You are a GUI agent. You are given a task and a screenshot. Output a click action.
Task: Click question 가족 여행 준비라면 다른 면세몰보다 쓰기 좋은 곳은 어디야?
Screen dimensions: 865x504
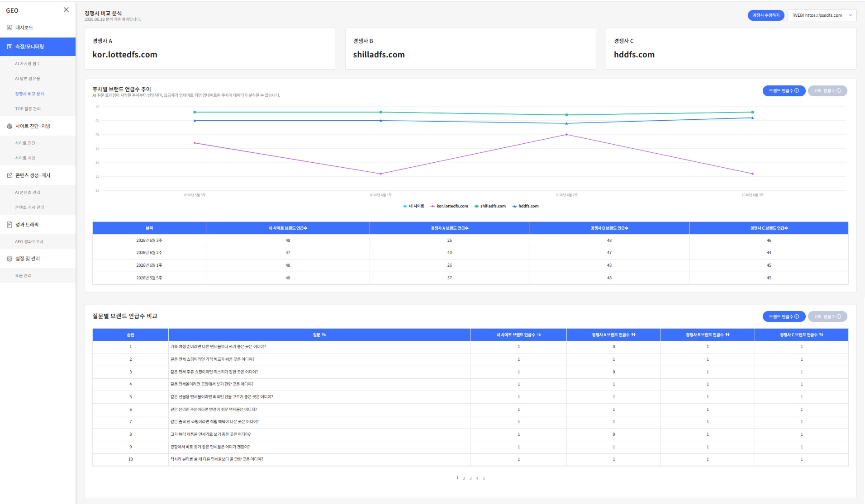218,347
